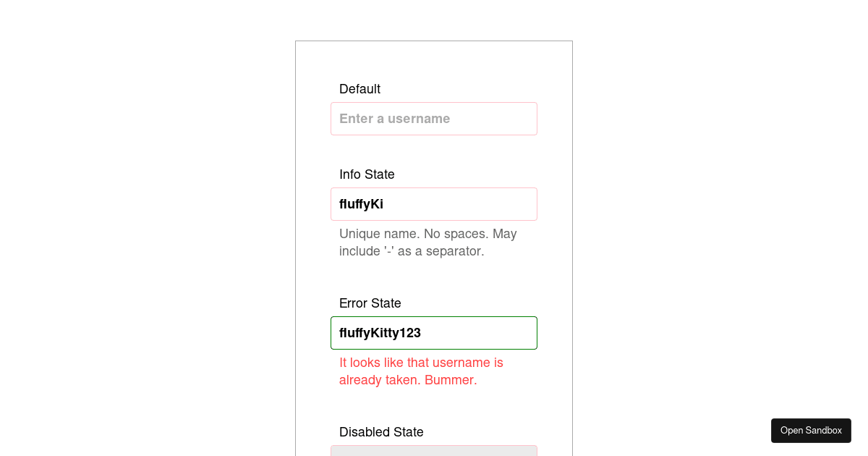The height and width of the screenshot is (456, 868).
Task: Focus the 'Enter a username' placeholder field
Action: (433, 118)
